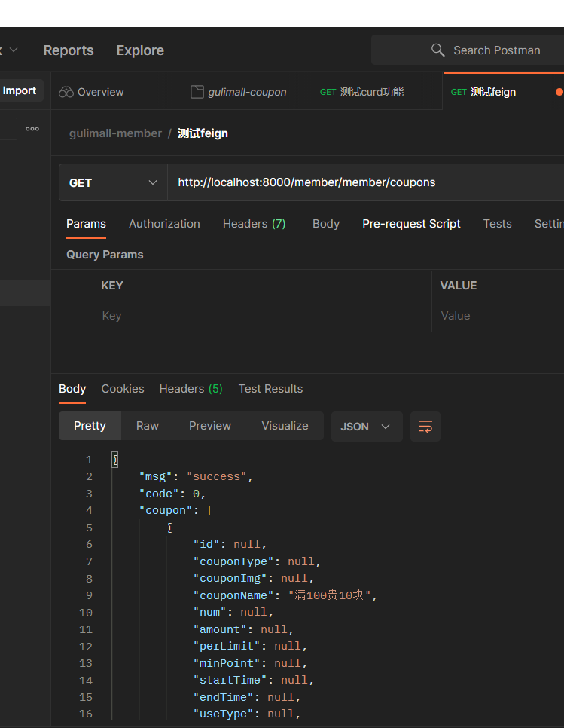The height and width of the screenshot is (728, 564).
Task: Open the GET method dropdown
Action: [x=113, y=182]
